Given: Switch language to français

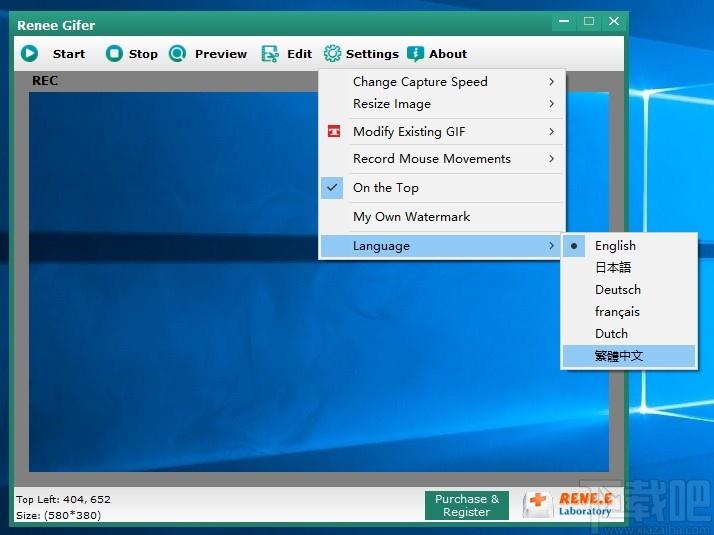Looking at the screenshot, I should point(628,311).
